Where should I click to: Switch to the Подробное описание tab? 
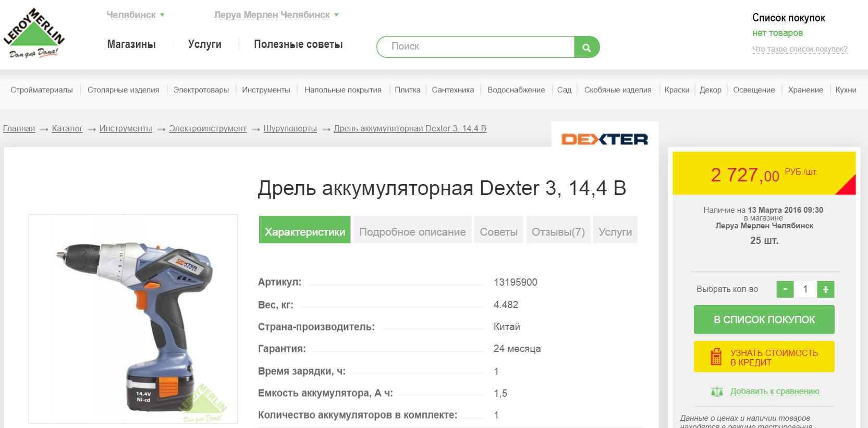point(412,232)
